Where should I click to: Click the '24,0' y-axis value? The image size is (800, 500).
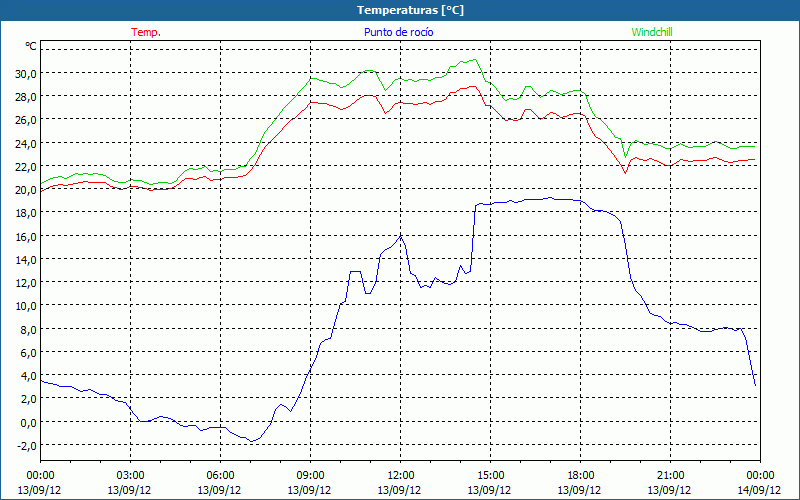point(26,144)
